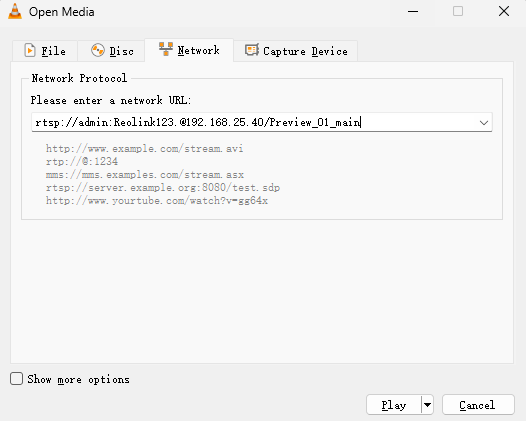The height and width of the screenshot is (421, 526).
Task: Start the stream with the Play button
Action: (394, 405)
